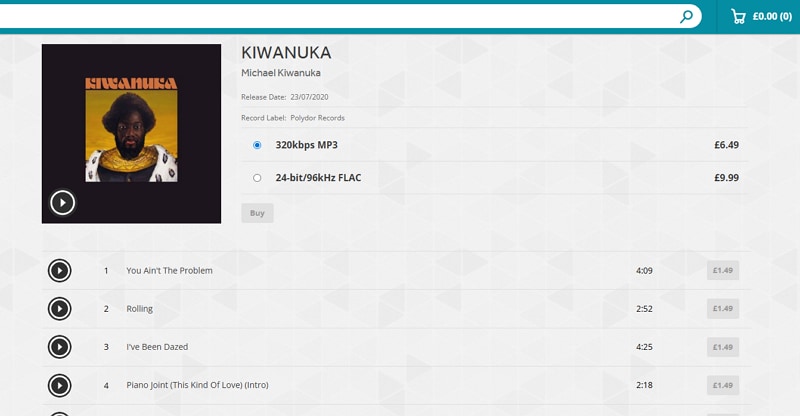The width and height of the screenshot is (800, 416).
Task: Click the KIWANUKA album cover artwork
Action: pyautogui.click(x=132, y=134)
